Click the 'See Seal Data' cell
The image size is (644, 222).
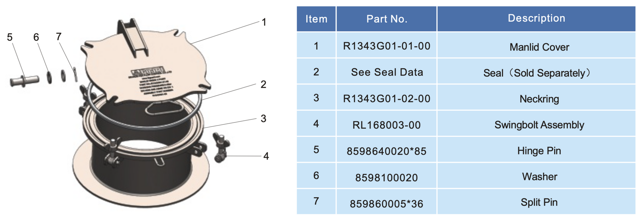(x=387, y=72)
